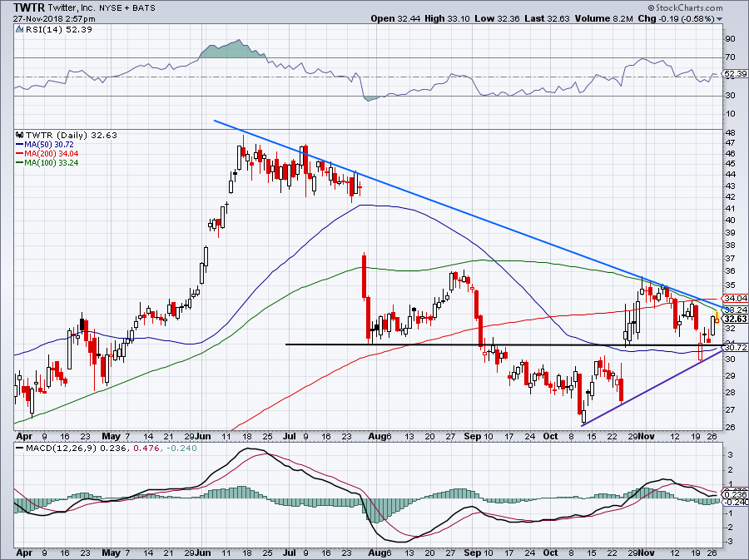Click the 30 oversold level on RSI axis

point(731,96)
